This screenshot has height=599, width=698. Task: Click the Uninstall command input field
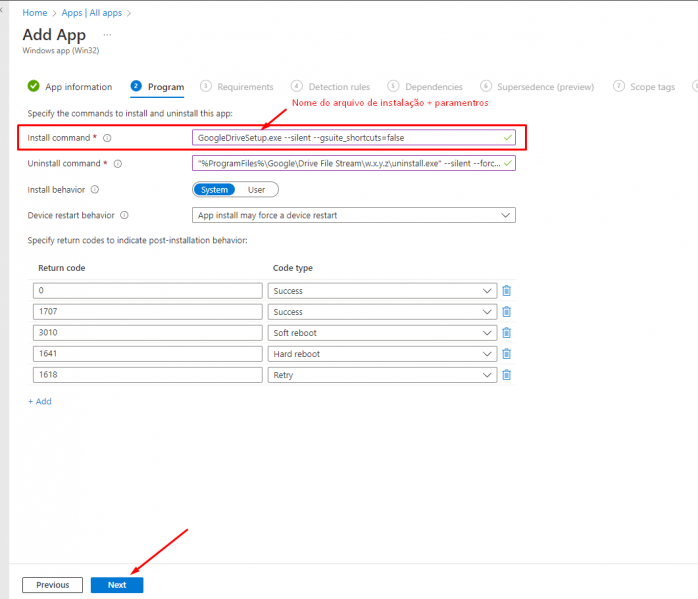[354, 163]
